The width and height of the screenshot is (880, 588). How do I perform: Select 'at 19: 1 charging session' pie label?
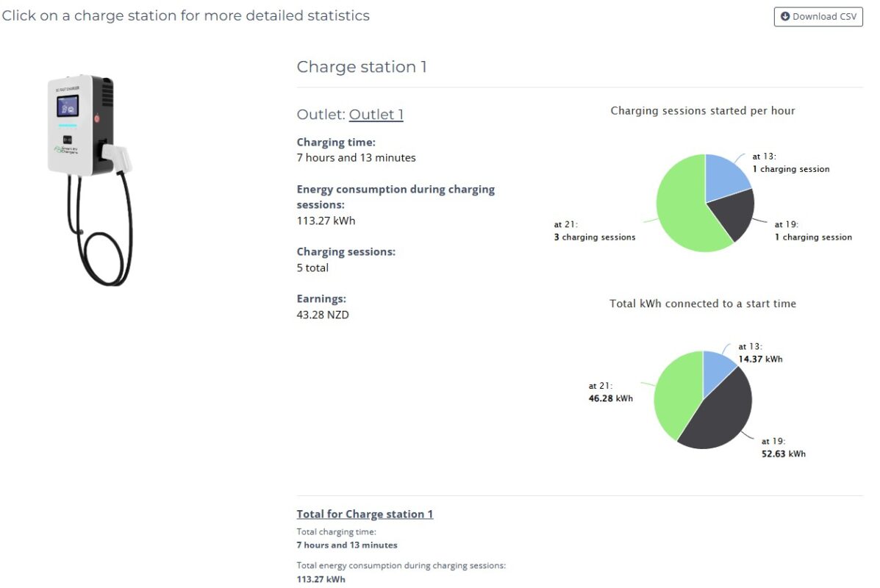coord(813,231)
